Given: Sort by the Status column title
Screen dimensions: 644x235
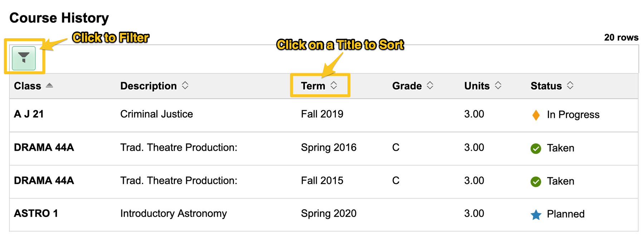Looking at the screenshot, I should click(x=546, y=86).
